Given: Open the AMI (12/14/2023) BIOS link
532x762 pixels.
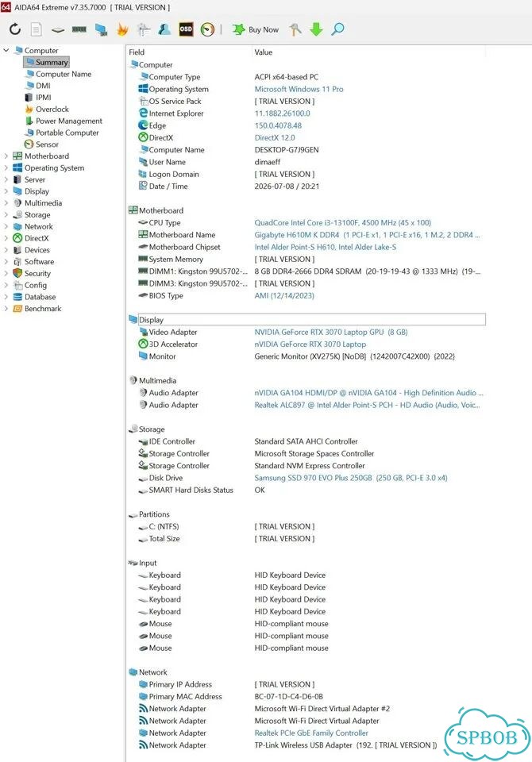Looking at the screenshot, I should [284, 295].
